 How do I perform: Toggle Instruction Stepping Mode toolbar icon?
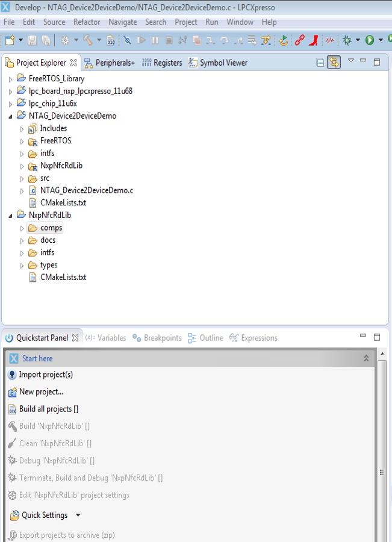266,40
